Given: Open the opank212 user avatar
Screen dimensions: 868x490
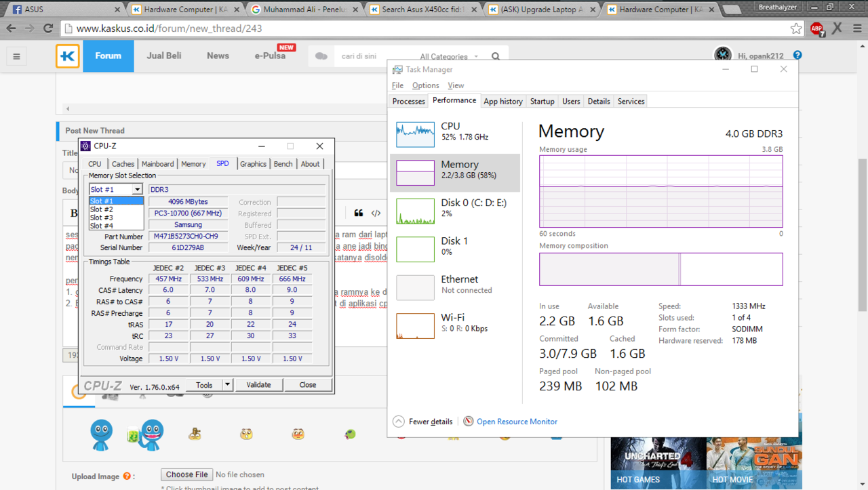Looking at the screenshot, I should point(723,56).
